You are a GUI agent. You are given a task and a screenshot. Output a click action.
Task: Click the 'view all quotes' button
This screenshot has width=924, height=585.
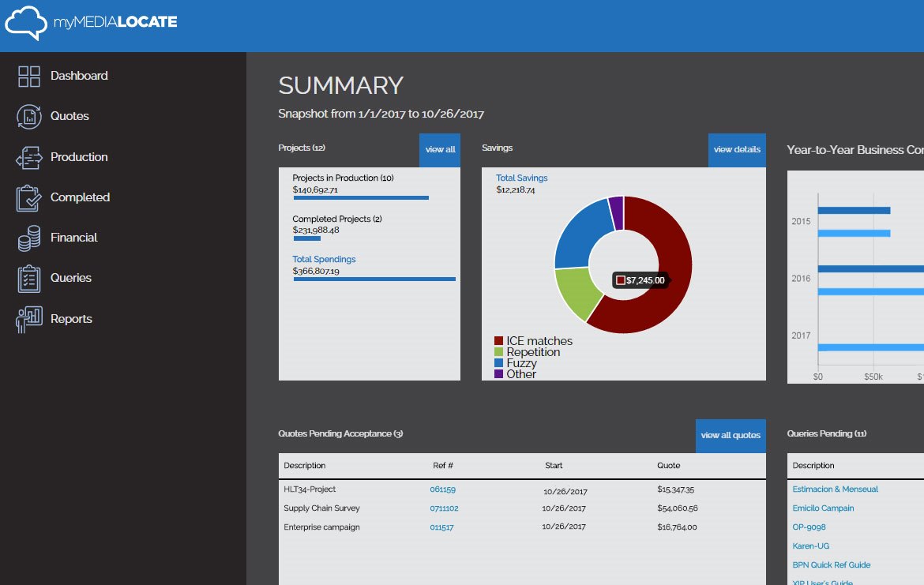[731, 435]
